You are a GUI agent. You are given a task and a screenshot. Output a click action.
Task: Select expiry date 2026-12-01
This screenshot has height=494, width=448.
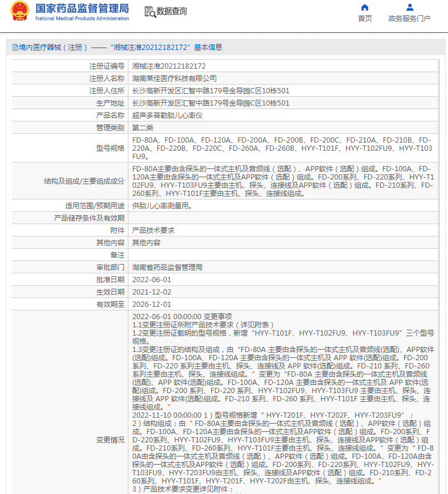point(151,304)
